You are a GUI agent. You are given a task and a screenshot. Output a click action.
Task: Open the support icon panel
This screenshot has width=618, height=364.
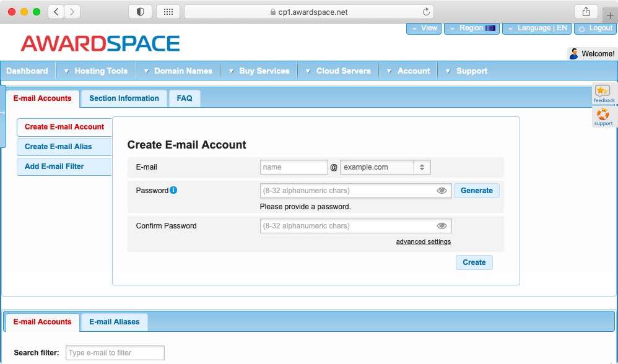coord(603,117)
